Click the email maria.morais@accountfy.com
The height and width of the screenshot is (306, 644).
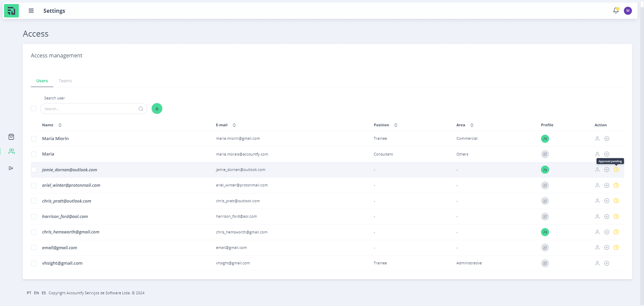pyautogui.click(x=242, y=154)
